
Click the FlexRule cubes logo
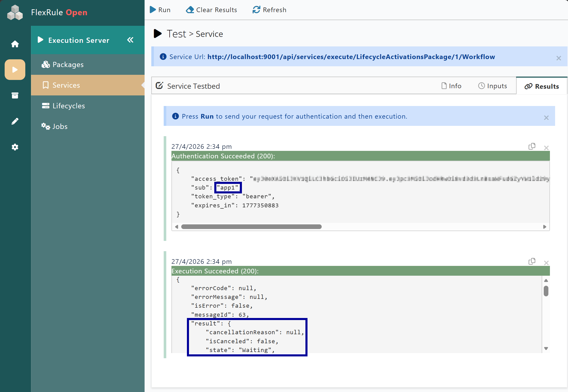point(15,12)
